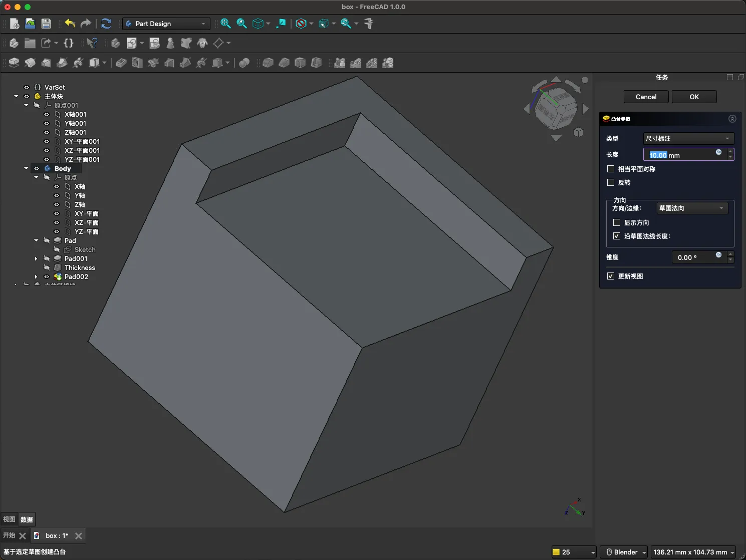Click the What's This help cursor icon
The width and height of the screenshot is (746, 560).
92,43
